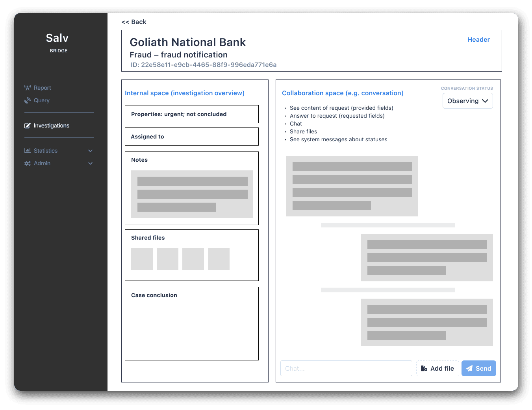
Task: Click the Report antenna icon in sidebar
Action: coord(27,88)
